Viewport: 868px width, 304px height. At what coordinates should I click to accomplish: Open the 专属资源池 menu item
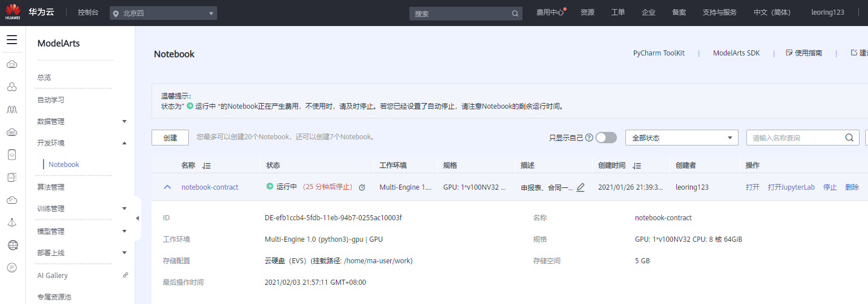coord(54,297)
